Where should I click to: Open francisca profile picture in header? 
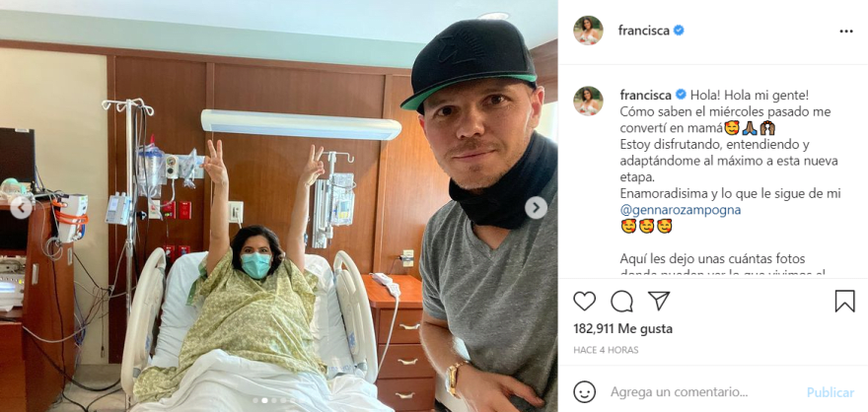tap(588, 31)
